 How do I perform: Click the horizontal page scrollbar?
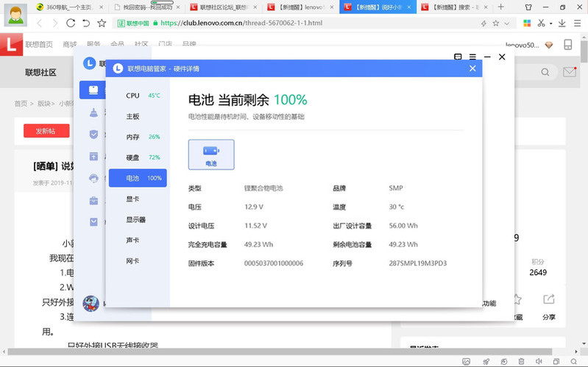coord(280,352)
